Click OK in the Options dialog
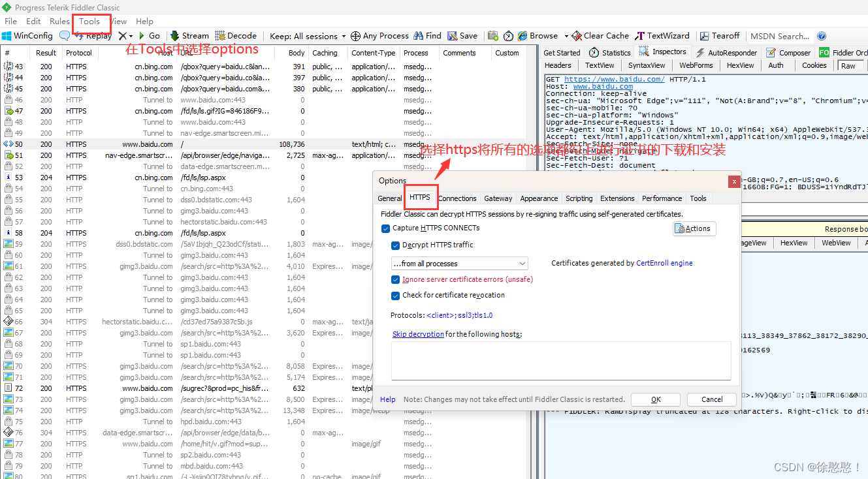This screenshot has height=479, width=868. point(656,399)
